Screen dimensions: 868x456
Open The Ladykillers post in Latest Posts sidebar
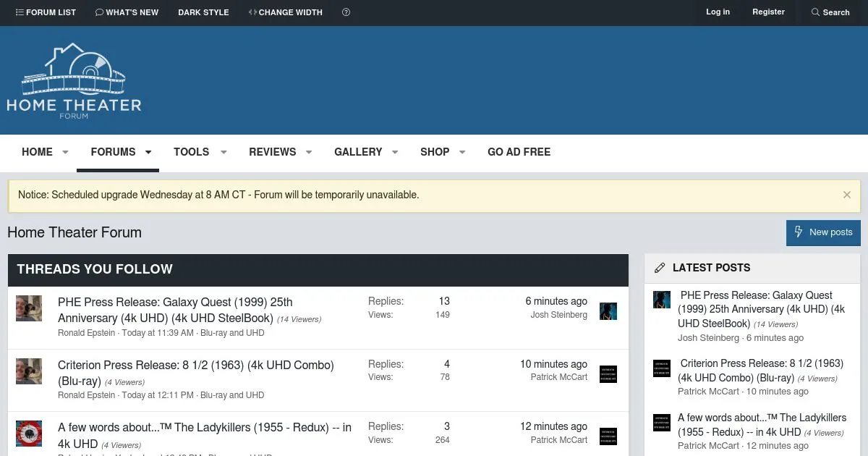click(762, 425)
